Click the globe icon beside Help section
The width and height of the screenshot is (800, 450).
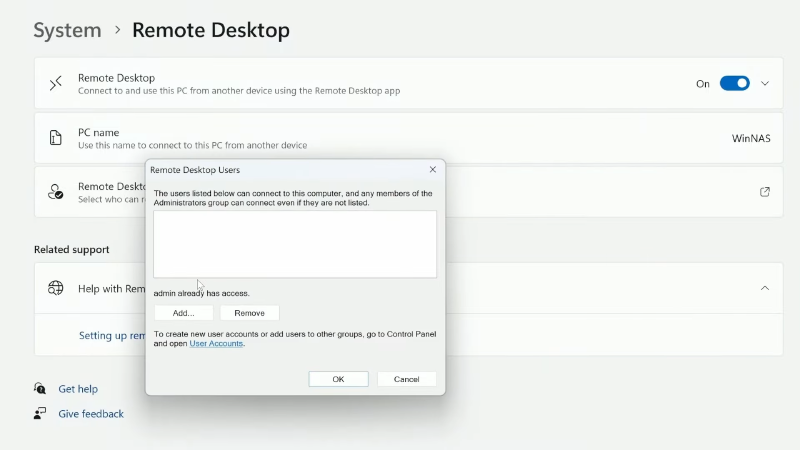pyautogui.click(x=56, y=289)
